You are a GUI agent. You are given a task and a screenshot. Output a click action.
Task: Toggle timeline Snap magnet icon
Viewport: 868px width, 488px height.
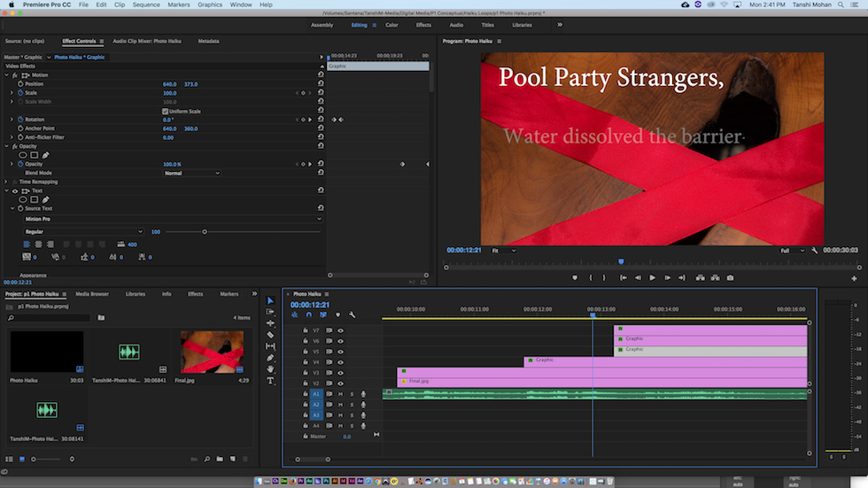pyautogui.click(x=309, y=314)
